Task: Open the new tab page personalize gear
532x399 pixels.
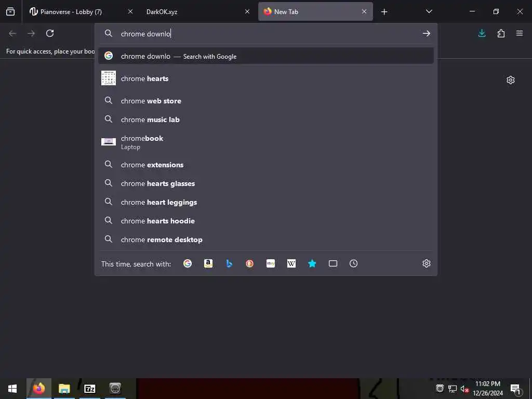Action: point(511,80)
